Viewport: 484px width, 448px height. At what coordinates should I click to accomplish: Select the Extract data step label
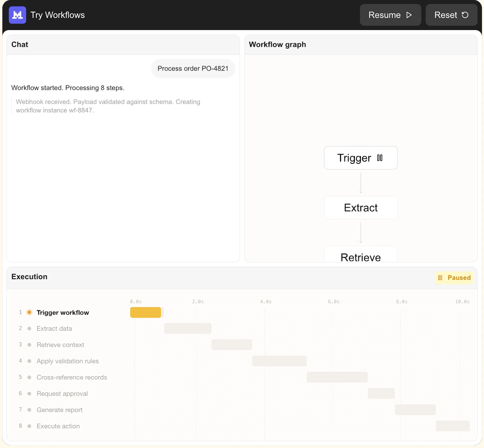point(54,329)
